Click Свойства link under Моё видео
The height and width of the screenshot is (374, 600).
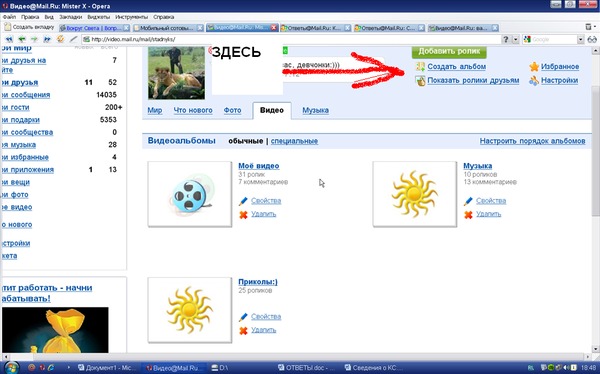coord(266,201)
